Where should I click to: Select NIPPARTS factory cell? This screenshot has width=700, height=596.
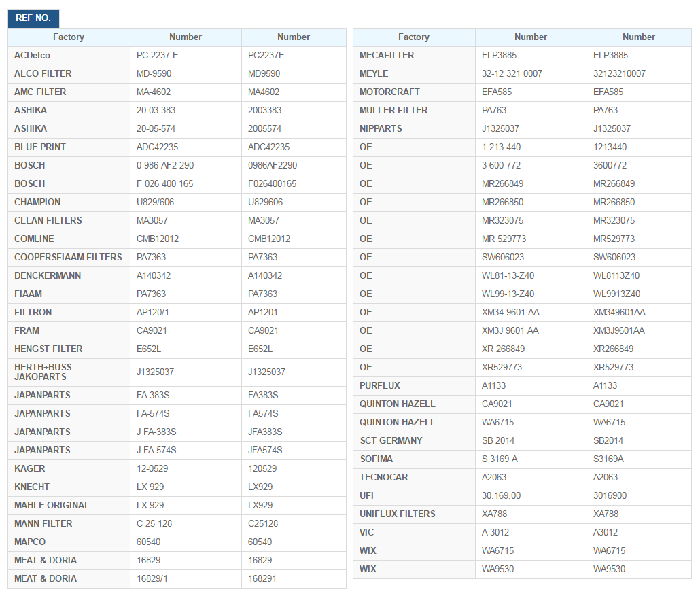(x=415, y=129)
